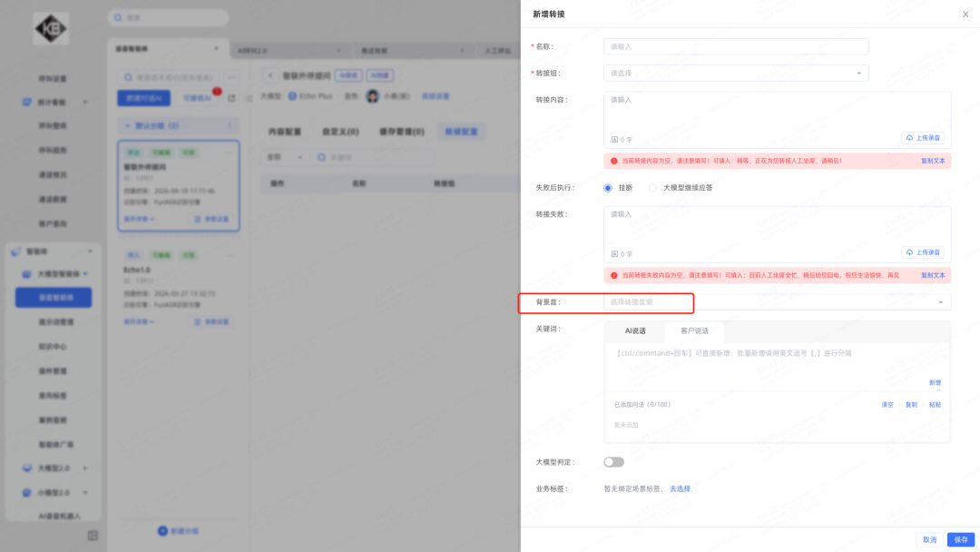Screen dimensions: 980x552
Task: Click character count icon in 转接内容 box
Action: click(614, 139)
